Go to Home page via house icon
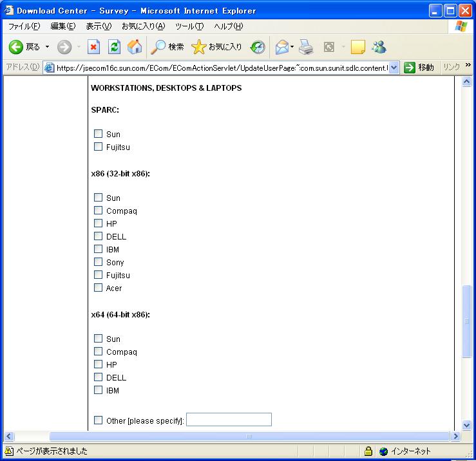The image size is (476, 461). tap(135, 47)
